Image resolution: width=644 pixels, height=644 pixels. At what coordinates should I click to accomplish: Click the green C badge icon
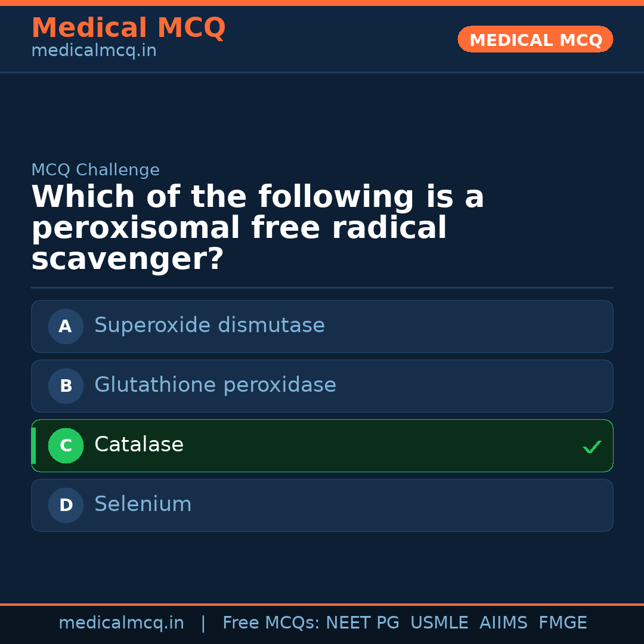click(66, 445)
